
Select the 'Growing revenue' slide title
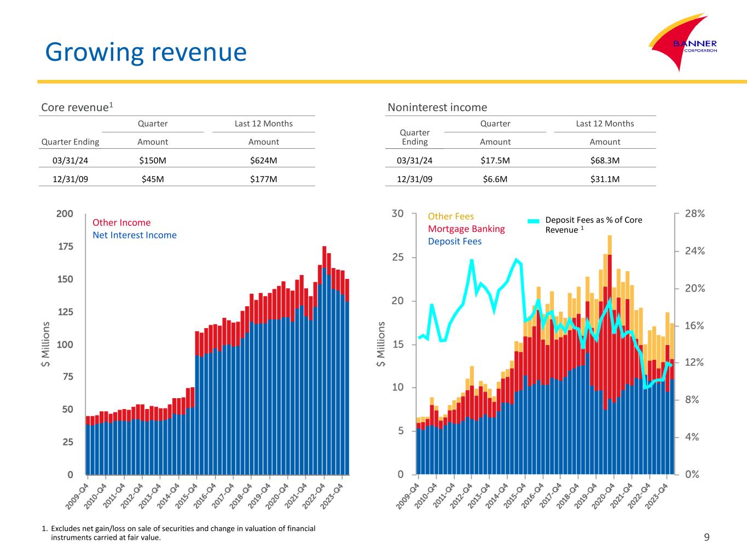pos(146,52)
